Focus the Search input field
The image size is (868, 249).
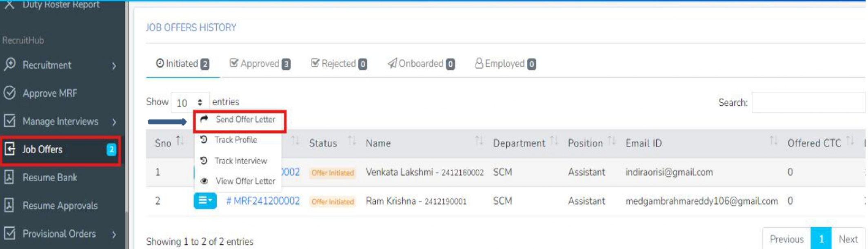[808, 102]
